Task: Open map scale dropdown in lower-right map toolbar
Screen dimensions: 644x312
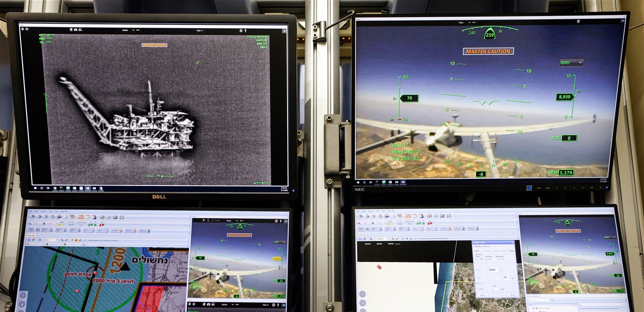Action: 382,239
